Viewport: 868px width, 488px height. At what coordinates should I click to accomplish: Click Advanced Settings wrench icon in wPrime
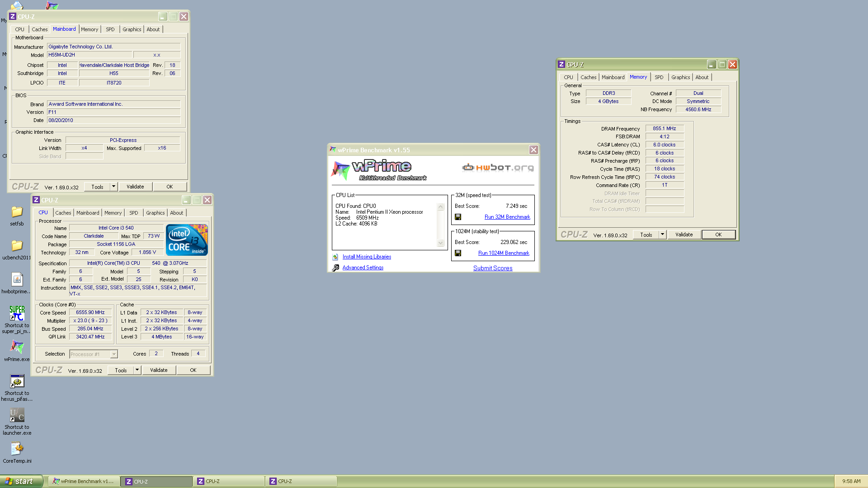[x=335, y=268]
